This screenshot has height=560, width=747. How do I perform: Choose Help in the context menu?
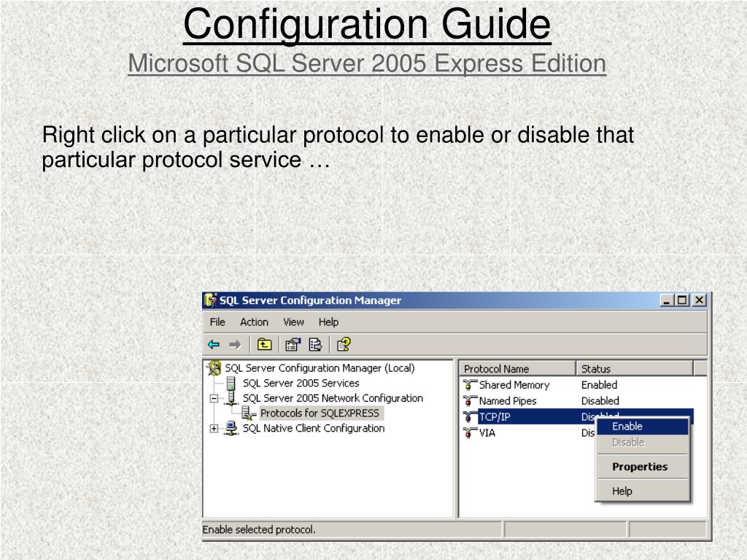pos(642,491)
